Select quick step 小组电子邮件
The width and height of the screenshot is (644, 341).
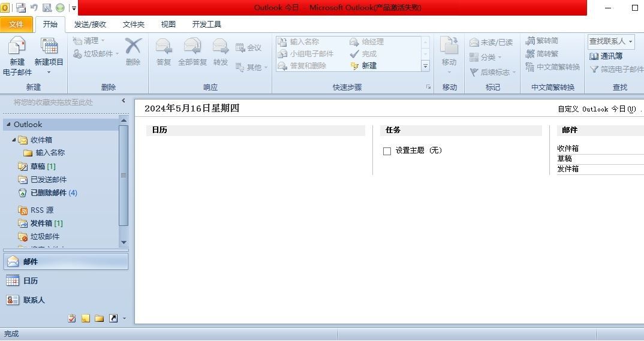pos(306,53)
